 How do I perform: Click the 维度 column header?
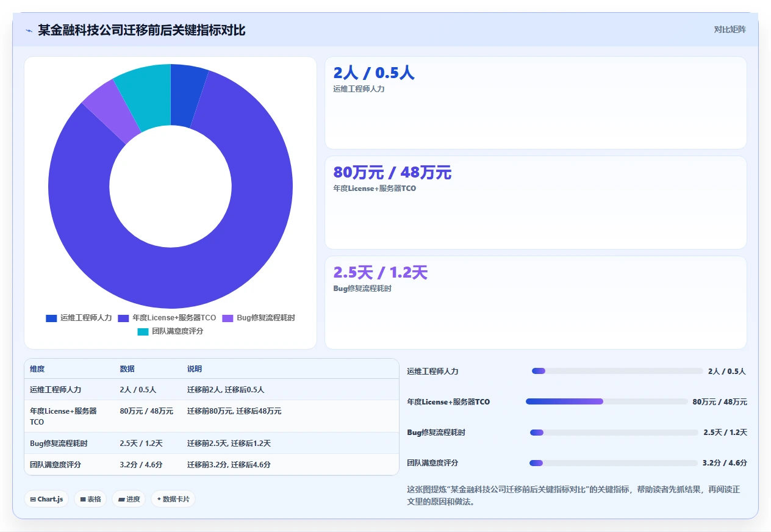click(x=37, y=369)
